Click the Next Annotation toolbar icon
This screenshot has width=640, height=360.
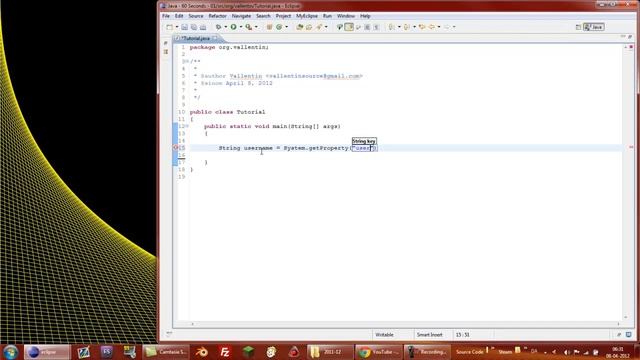pos(392,27)
